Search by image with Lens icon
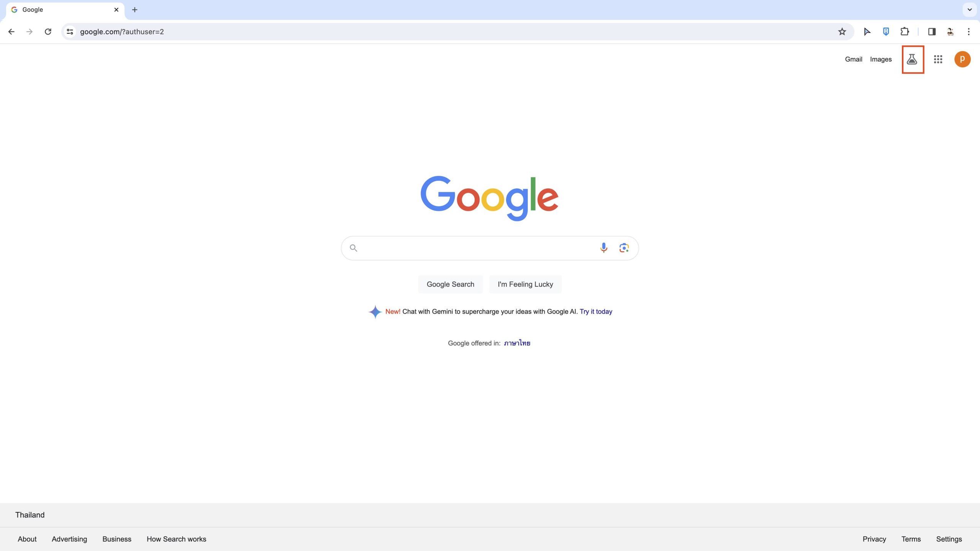The width and height of the screenshot is (980, 551). (x=624, y=248)
